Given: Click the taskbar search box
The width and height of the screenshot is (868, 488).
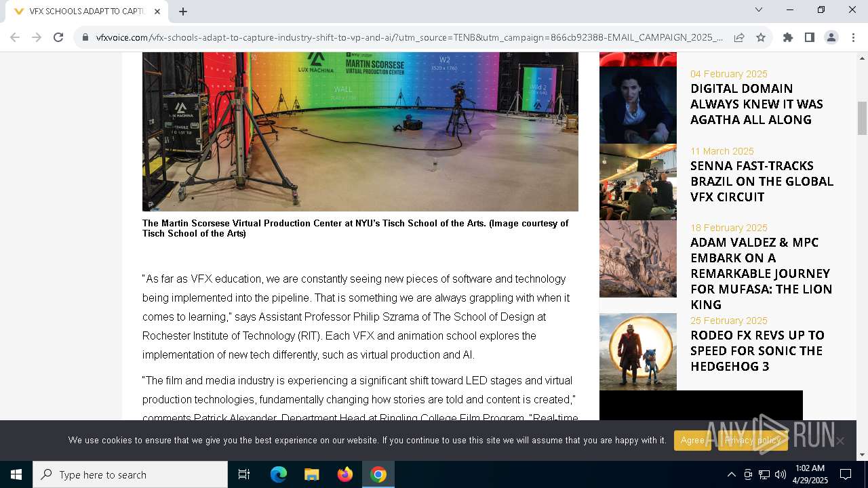Looking at the screenshot, I should tap(130, 474).
